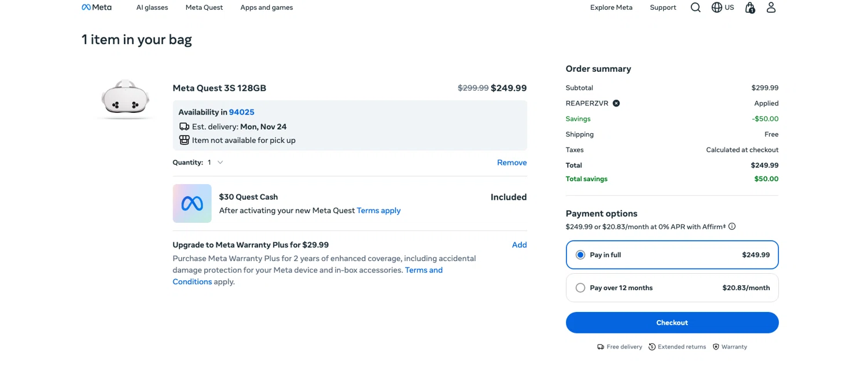Click the $249.99 discounted item price

pyautogui.click(x=509, y=88)
